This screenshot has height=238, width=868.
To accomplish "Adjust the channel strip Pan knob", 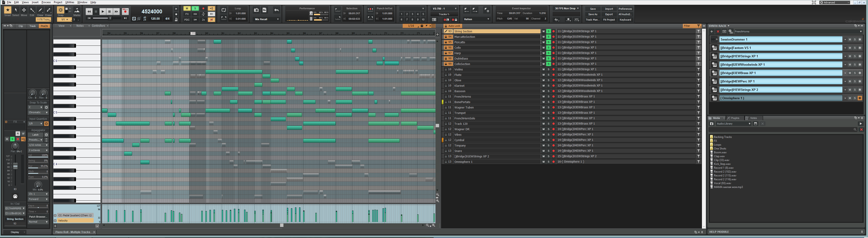I will pos(15,146).
